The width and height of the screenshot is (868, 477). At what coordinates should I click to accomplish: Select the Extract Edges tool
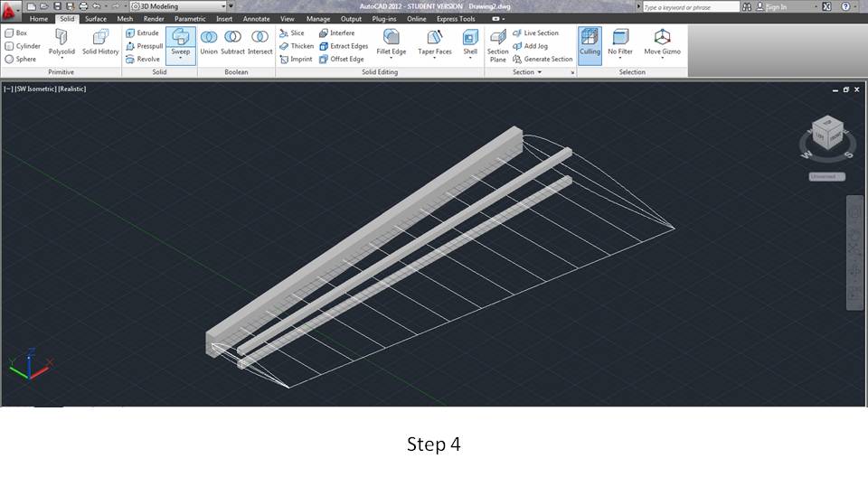(344, 46)
